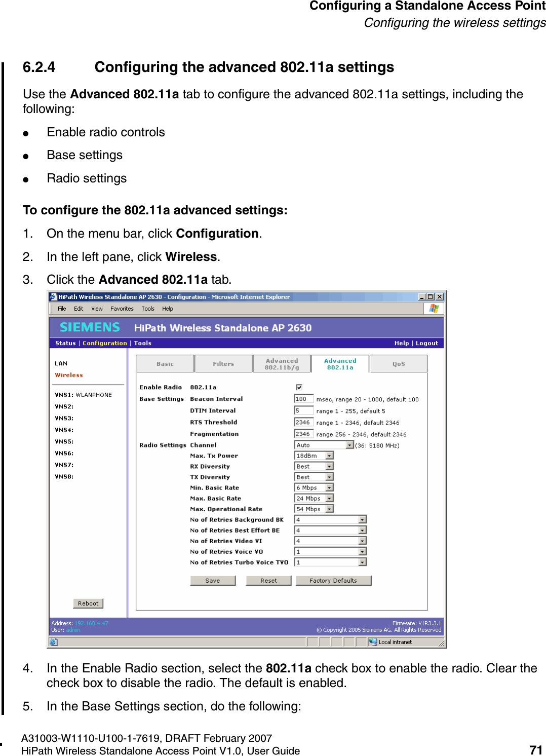Click the Factory Defaults button
The height and width of the screenshot is (756, 546).
coord(334,580)
